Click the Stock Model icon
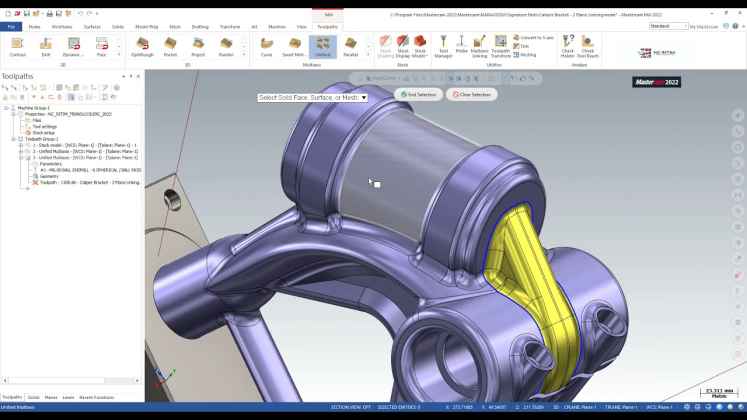This screenshot has width=747, height=420. coord(419,46)
